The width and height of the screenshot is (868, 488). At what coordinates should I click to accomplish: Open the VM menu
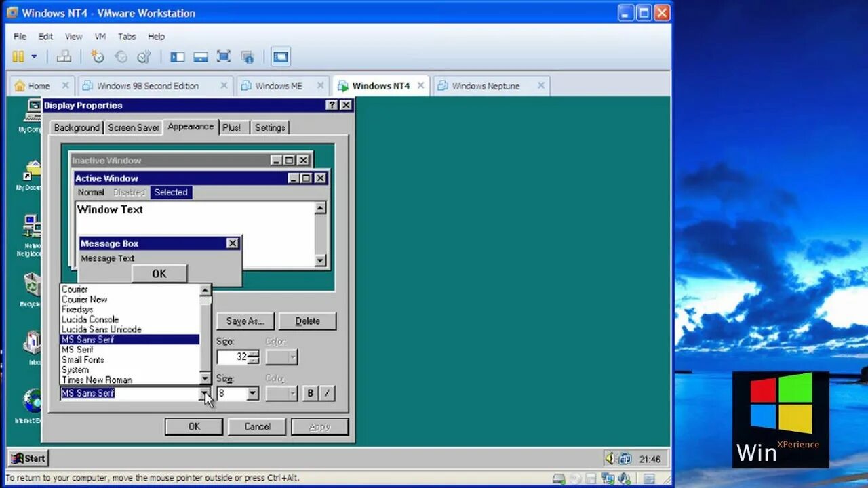[x=100, y=37]
